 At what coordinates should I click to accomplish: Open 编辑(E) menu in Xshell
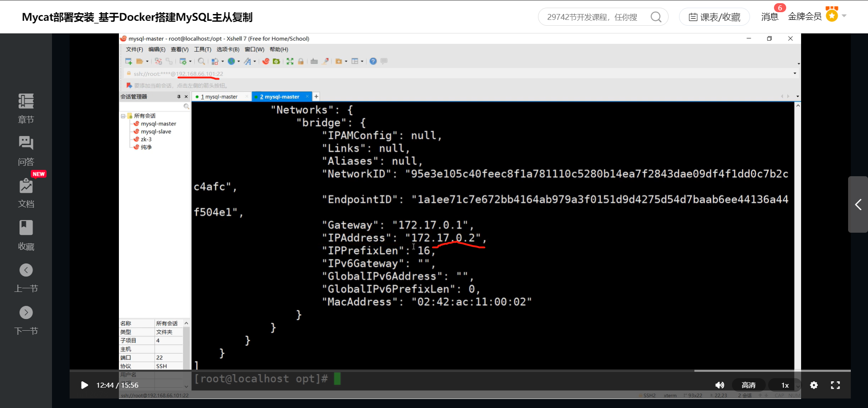157,49
